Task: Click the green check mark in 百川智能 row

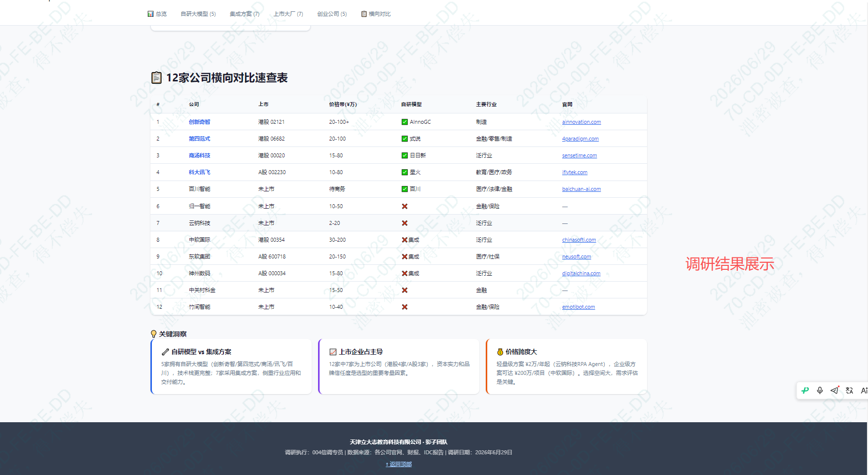Action: coord(404,189)
